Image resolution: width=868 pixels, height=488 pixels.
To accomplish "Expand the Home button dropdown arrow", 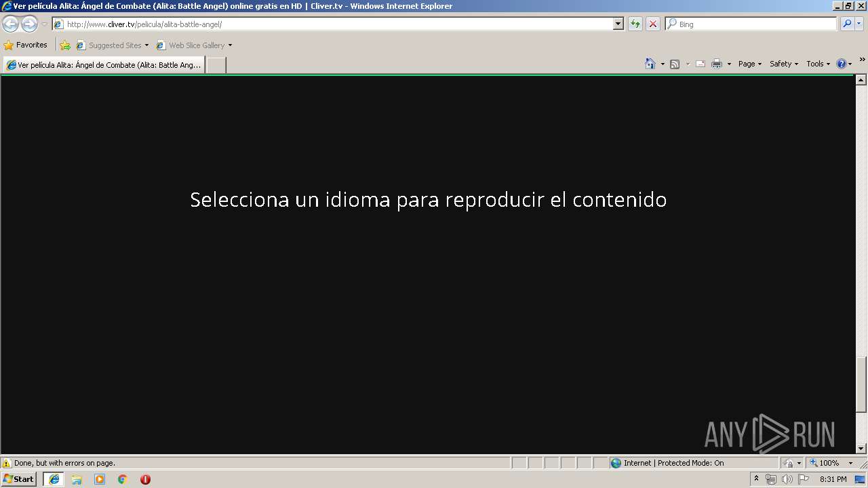I will [x=663, y=64].
